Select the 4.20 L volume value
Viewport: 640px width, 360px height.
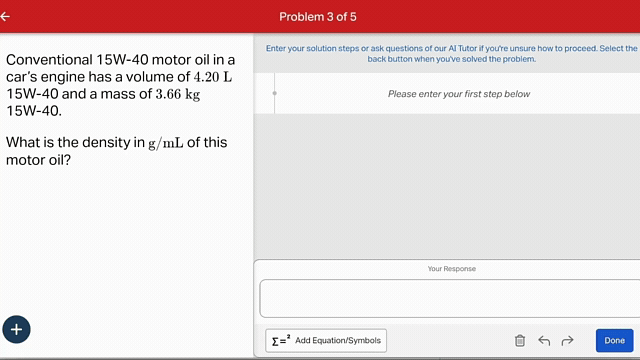(213, 77)
